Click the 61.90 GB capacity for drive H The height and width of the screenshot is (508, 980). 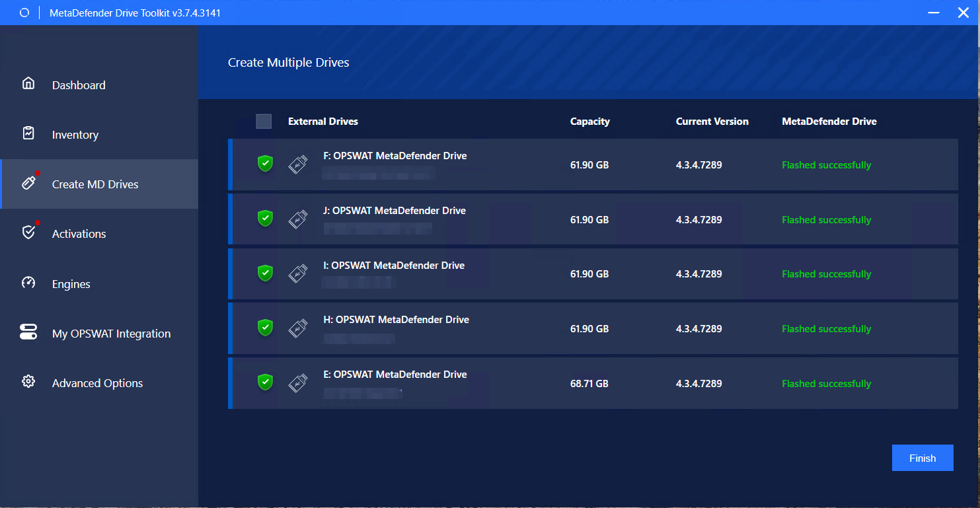[589, 329]
